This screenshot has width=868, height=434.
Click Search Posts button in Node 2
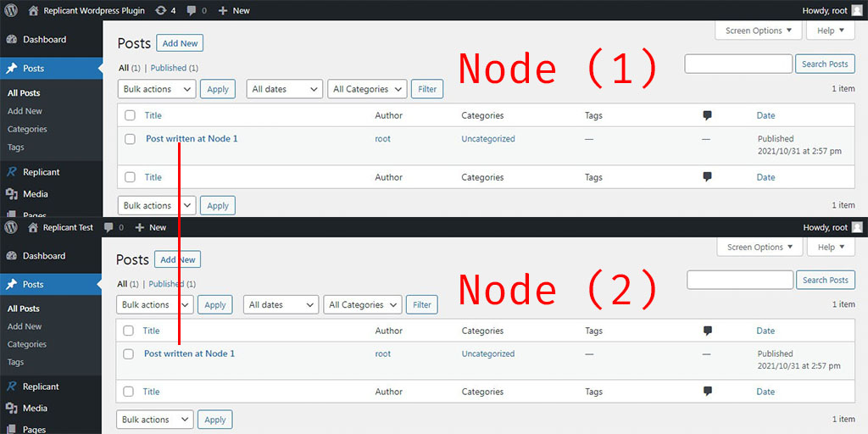826,280
